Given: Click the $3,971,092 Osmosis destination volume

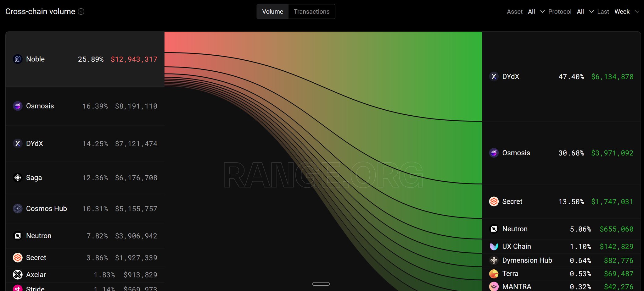Looking at the screenshot, I should pos(612,153).
